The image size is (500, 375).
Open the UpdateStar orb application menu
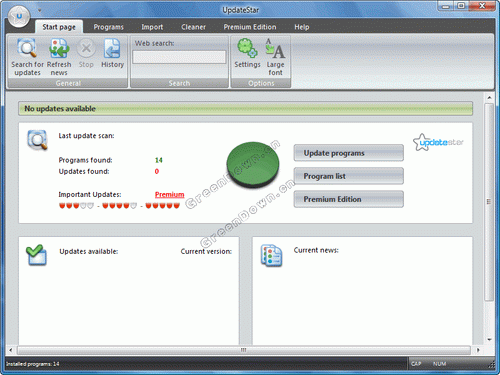tap(19, 16)
